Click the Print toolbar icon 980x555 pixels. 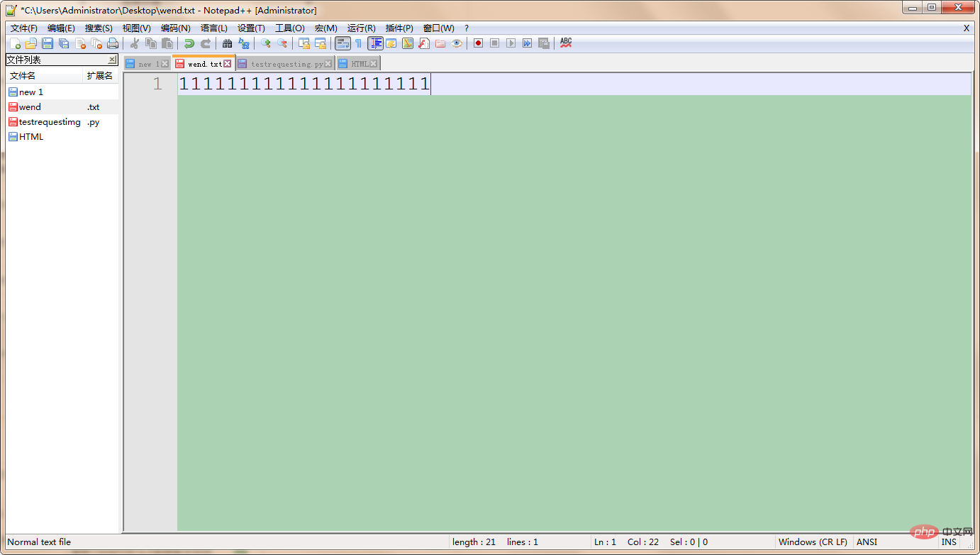coord(113,43)
